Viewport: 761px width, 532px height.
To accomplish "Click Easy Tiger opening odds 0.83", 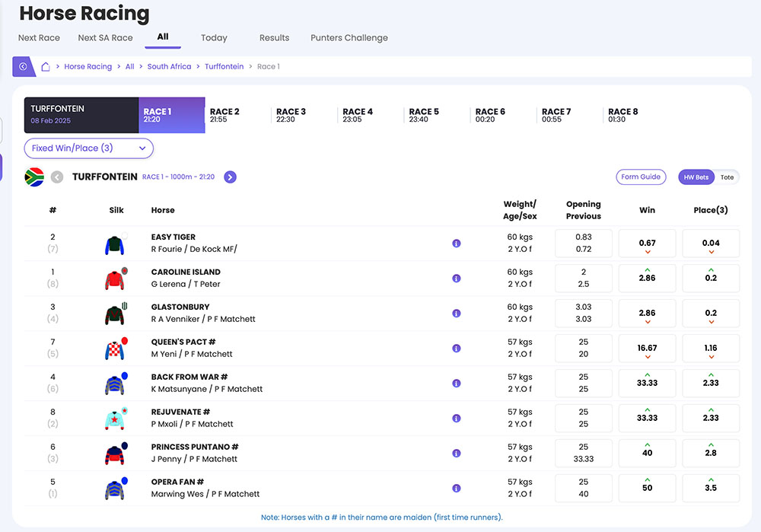I will 584,237.
